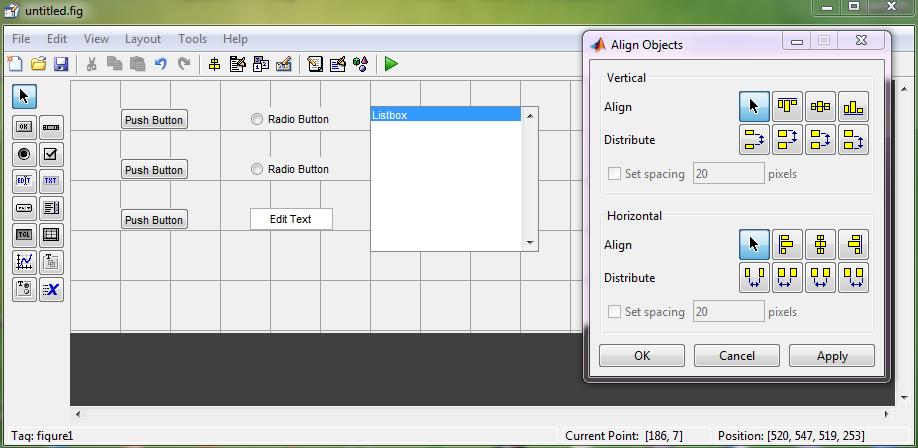Open the File menu
The width and height of the screenshot is (918, 448).
[x=20, y=39]
